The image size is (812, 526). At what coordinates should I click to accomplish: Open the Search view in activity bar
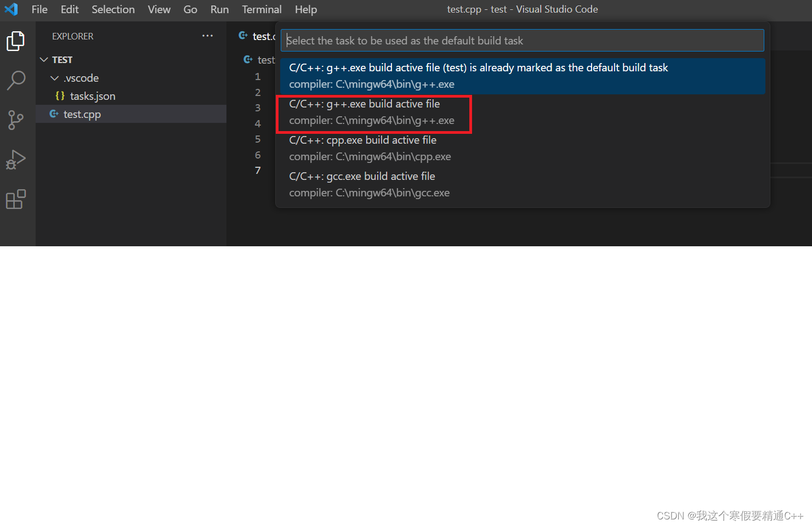15,81
